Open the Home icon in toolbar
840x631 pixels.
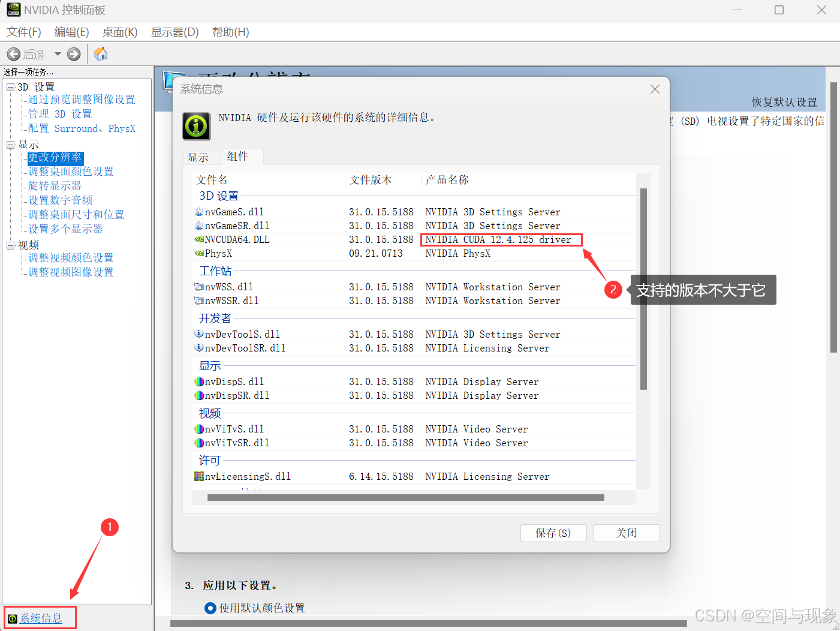(x=101, y=54)
